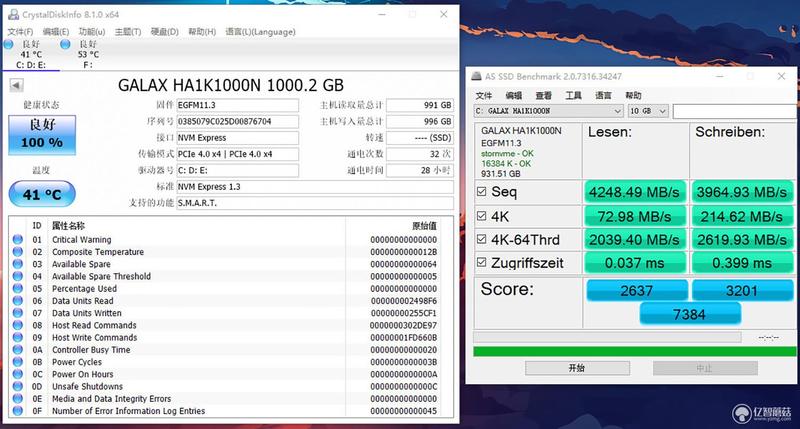This screenshot has height=429, width=800.
Task: Click the grey progress bar above green bar
Action: (607, 337)
